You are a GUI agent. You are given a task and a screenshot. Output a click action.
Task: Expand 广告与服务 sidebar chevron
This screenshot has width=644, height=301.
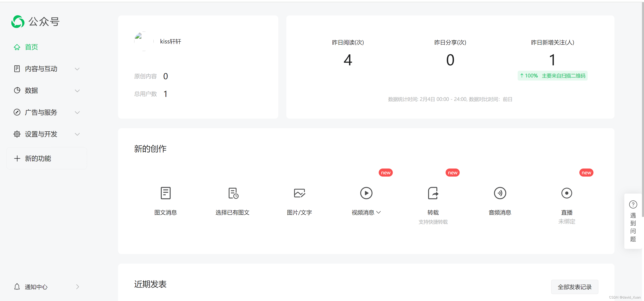pyautogui.click(x=77, y=112)
